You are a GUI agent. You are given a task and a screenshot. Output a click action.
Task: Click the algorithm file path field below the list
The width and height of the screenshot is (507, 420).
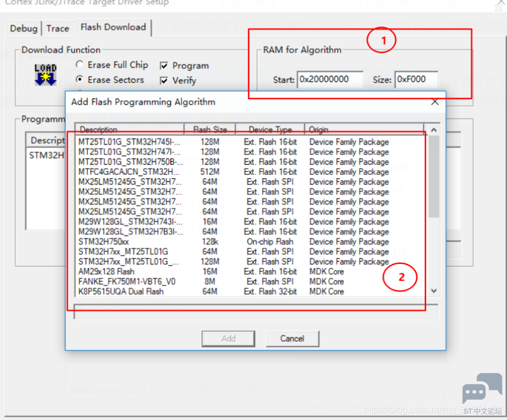point(256,312)
